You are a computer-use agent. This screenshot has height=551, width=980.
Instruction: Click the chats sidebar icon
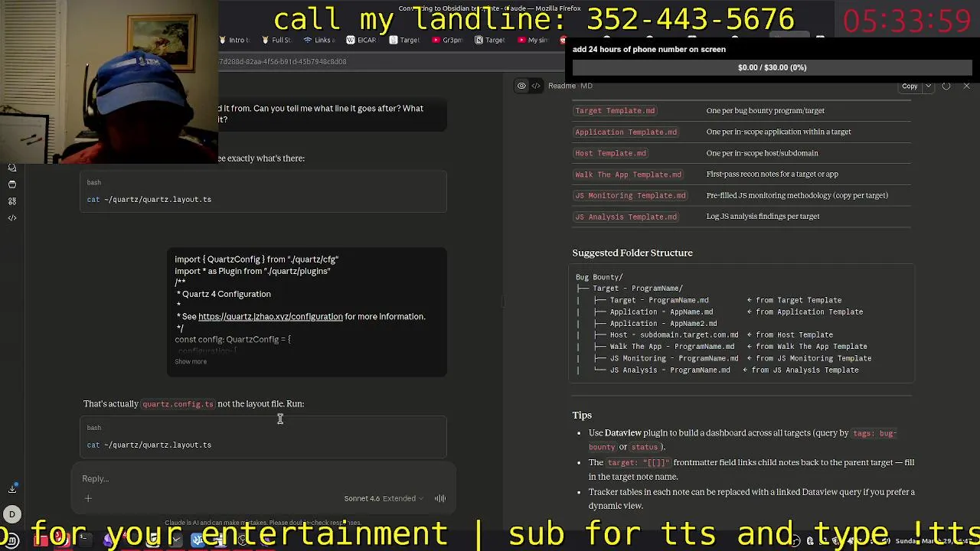click(12, 168)
